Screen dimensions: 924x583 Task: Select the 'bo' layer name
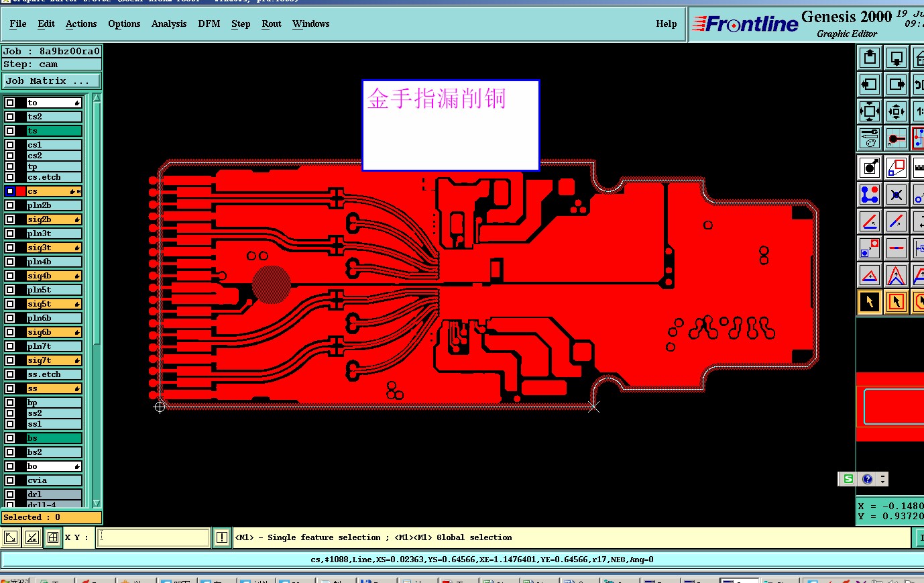click(54, 466)
